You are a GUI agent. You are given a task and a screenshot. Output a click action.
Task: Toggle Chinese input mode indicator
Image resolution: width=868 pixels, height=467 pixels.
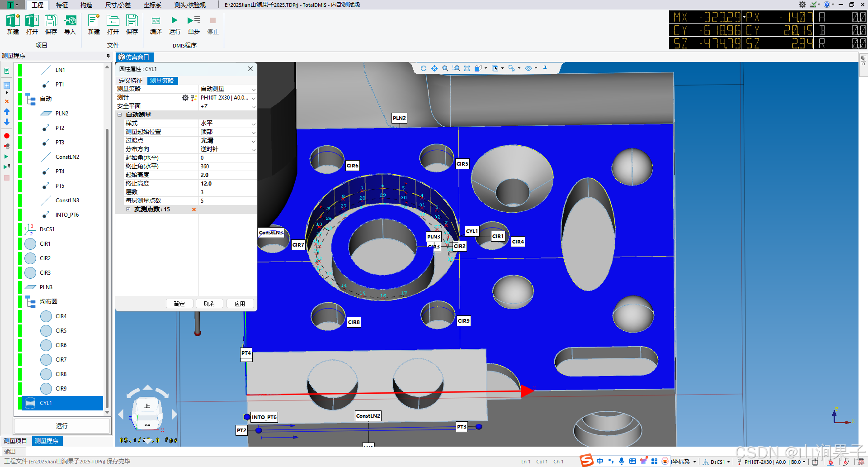pyautogui.click(x=600, y=461)
